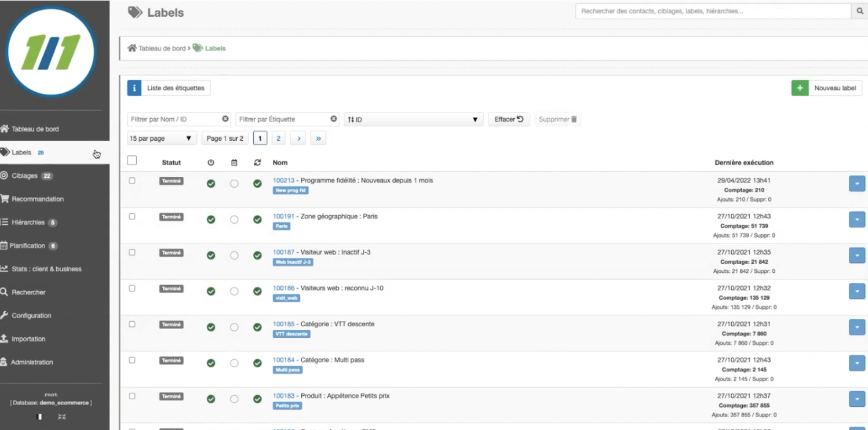Open the action dropdown for label 100184
The image size is (868, 430).
pyautogui.click(x=857, y=363)
